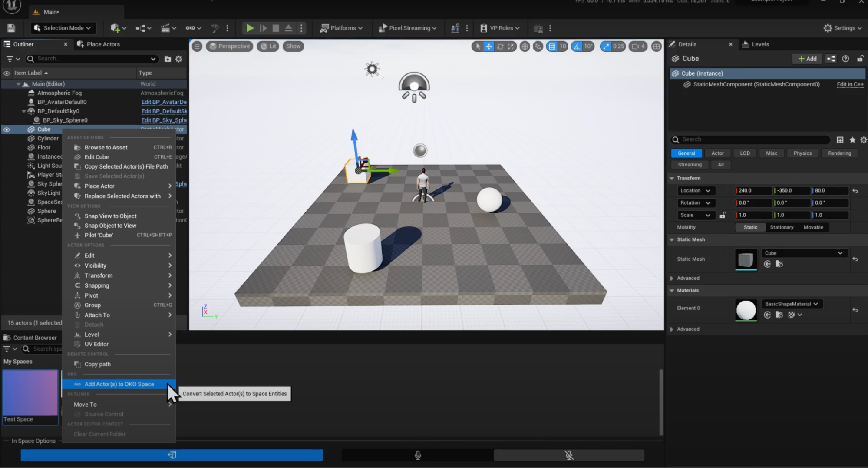Set Mobility to Movable
This screenshot has height=468, width=868.
(813, 227)
